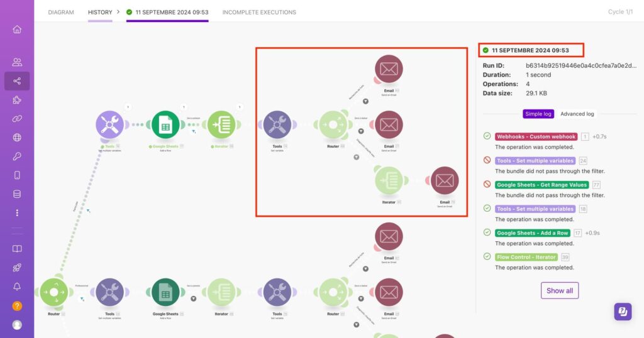Open the Email module above the lower Router
Viewport: 644px width, 338px height.
[389, 236]
